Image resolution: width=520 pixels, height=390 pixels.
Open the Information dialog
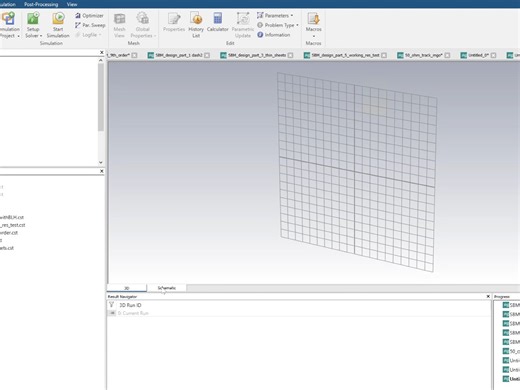click(x=273, y=35)
